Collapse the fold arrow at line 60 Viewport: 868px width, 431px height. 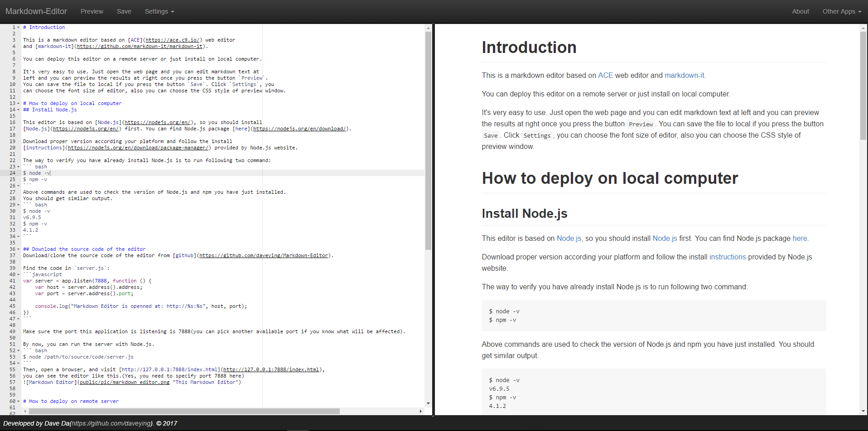(19, 401)
